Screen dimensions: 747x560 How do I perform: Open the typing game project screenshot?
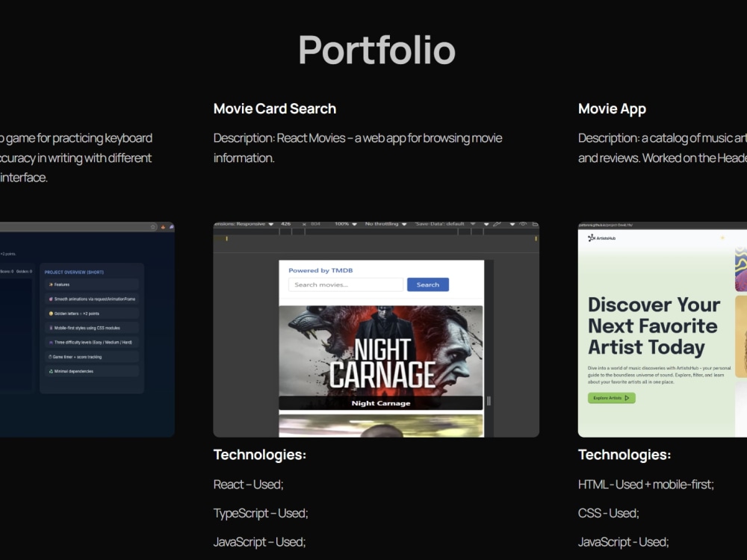coord(87,329)
